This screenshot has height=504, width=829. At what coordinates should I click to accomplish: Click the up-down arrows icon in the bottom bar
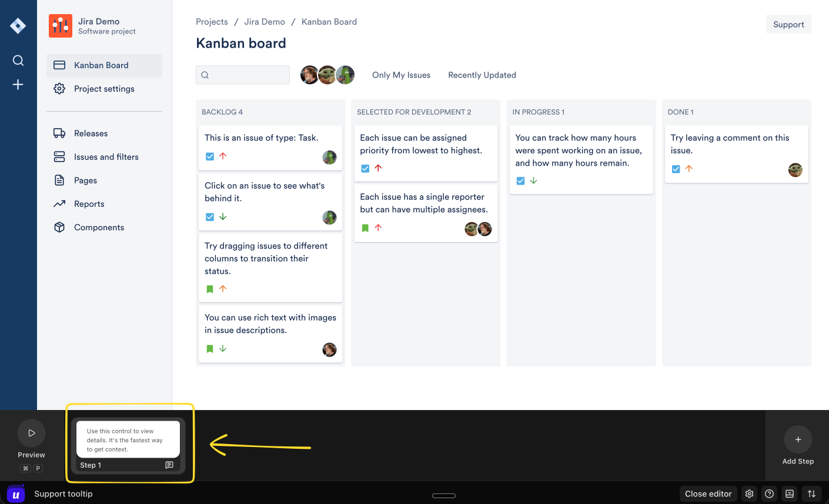point(811,494)
